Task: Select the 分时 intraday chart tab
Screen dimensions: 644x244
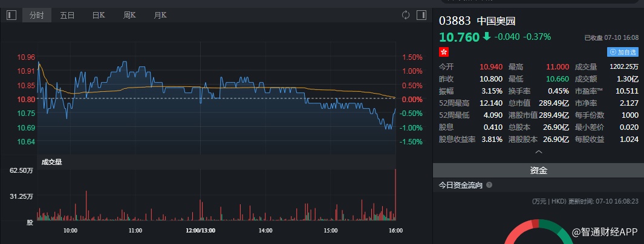Action: [x=37, y=15]
